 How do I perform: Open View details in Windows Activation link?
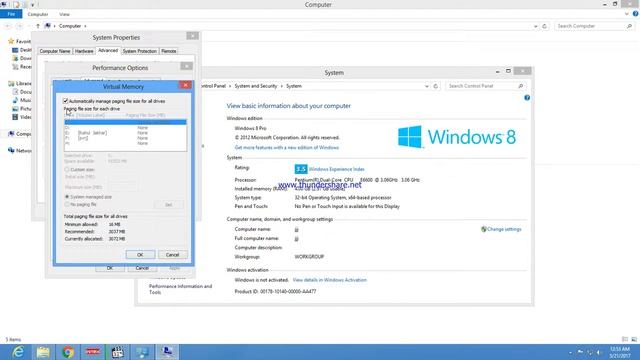pos(329,280)
